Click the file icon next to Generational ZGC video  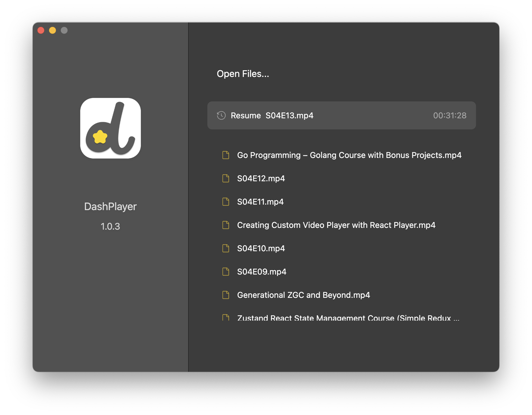(226, 295)
